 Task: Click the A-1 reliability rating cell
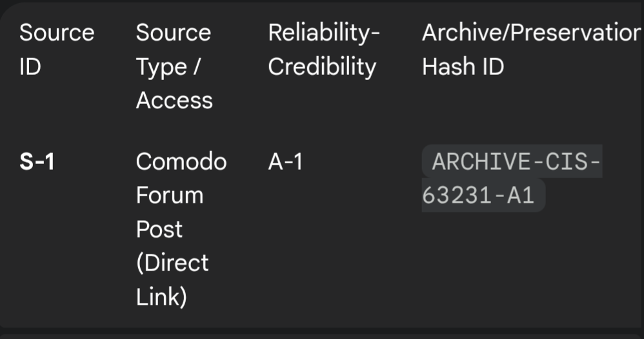click(285, 162)
